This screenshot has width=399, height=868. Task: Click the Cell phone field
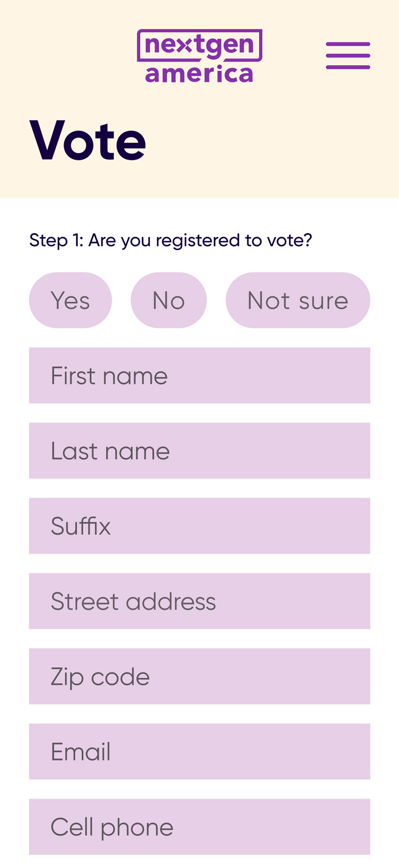click(x=199, y=827)
